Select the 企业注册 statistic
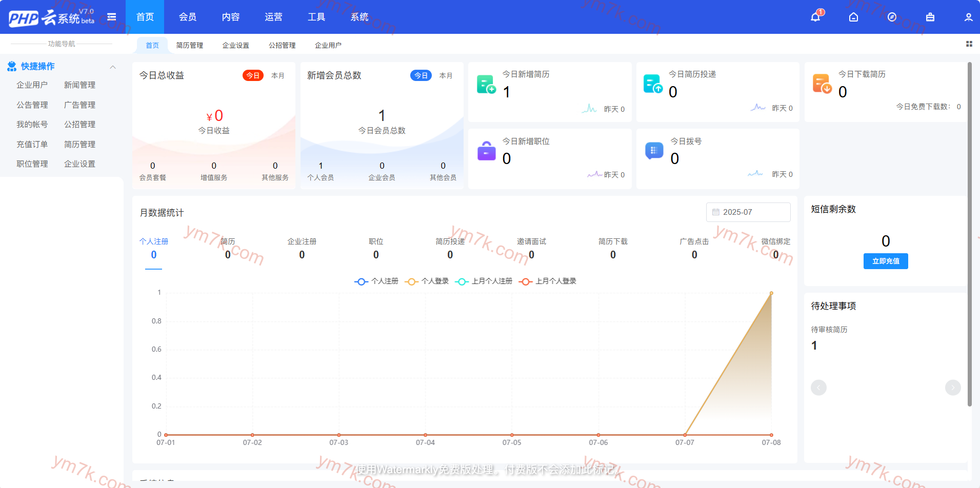Viewport: 980px width, 488px height. (302, 248)
